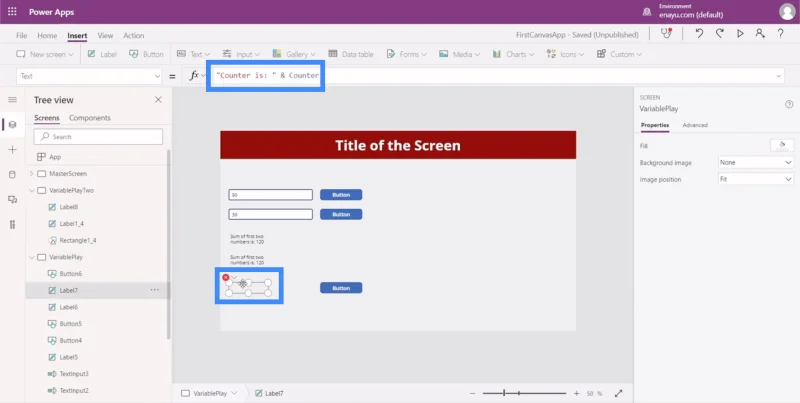This screenshot has height=403, width=800.
Task: Insert a Button from toolbar
Action: coord(146,54)
